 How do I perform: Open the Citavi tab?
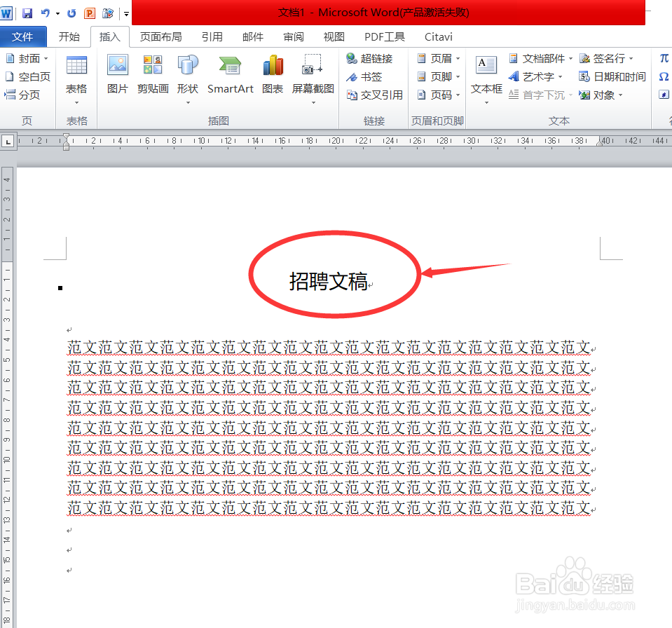pos(438,36)
